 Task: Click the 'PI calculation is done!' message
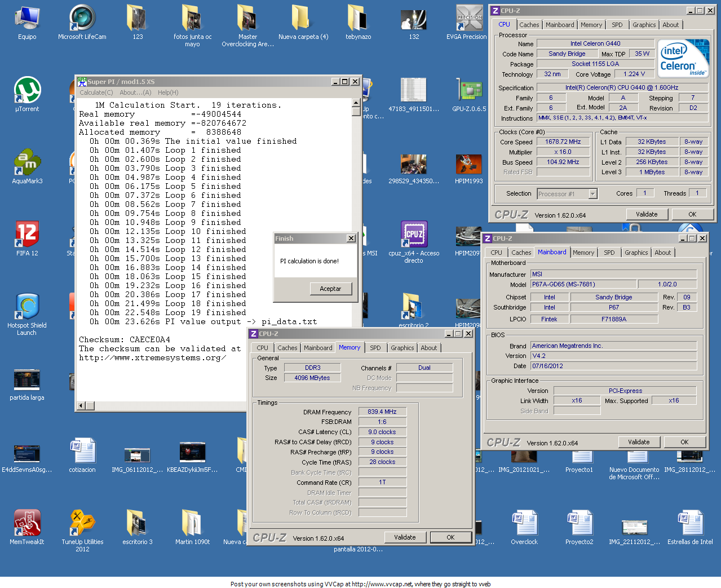pos(309,261)
